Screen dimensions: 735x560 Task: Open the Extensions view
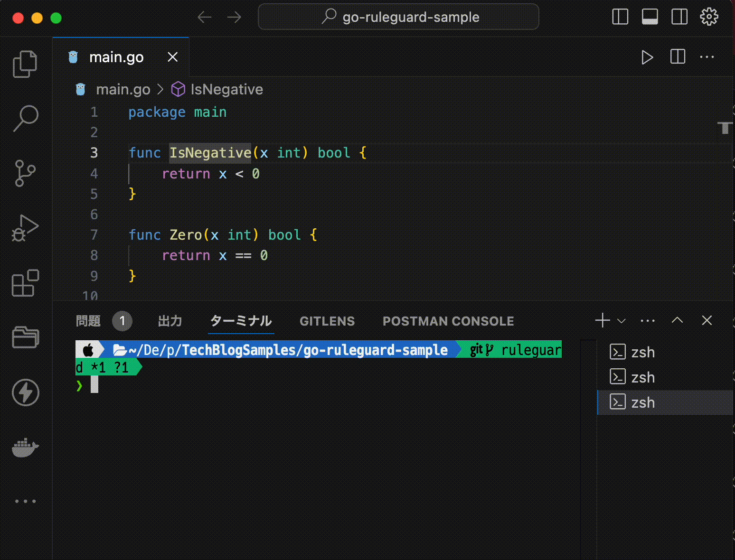[25, 283]
